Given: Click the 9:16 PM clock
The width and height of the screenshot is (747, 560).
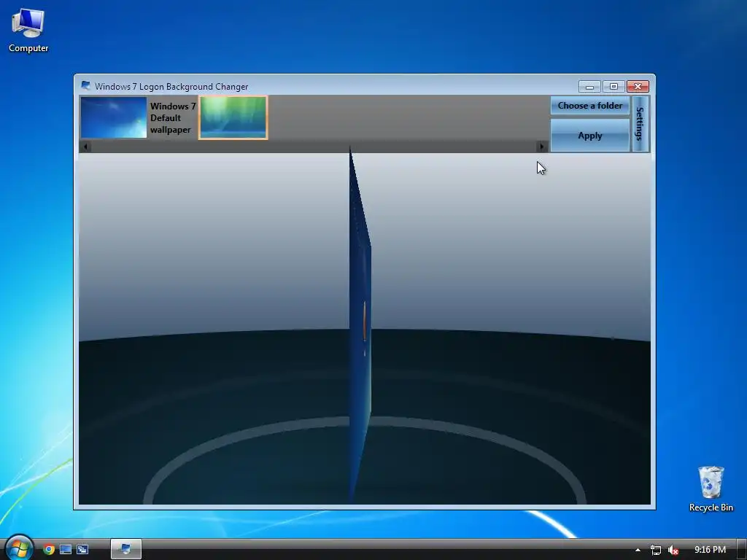Looking at the screenshot, I should (x=711, y=550).
